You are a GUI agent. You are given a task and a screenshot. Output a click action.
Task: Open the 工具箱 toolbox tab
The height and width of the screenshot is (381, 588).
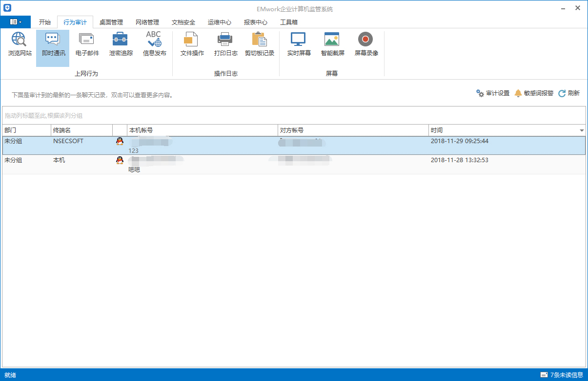point(288,22)
